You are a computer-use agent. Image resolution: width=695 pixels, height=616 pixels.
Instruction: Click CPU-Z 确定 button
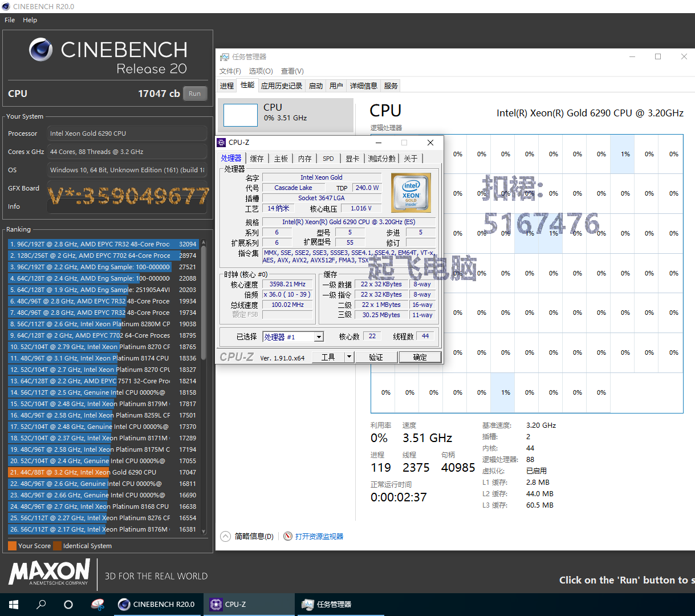pyautogui.click(x=420, y=357)
